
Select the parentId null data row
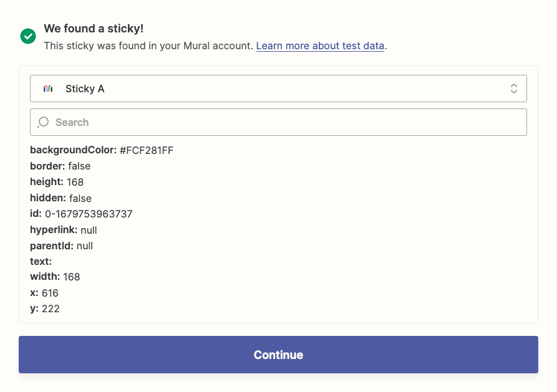62,246
